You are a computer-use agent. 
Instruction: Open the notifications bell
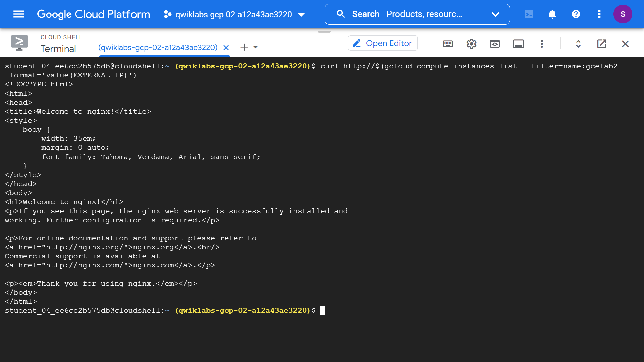(552, 14)
